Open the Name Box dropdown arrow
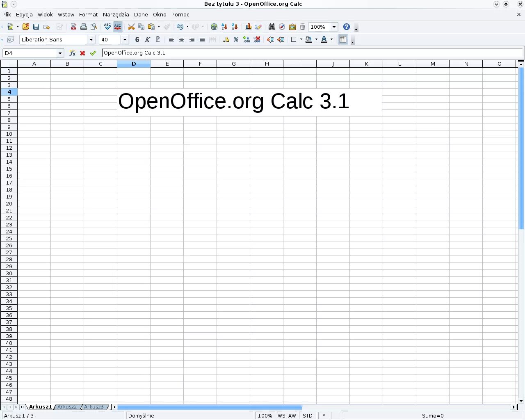This screenshot has width=525, height=420. pos(60,53)
